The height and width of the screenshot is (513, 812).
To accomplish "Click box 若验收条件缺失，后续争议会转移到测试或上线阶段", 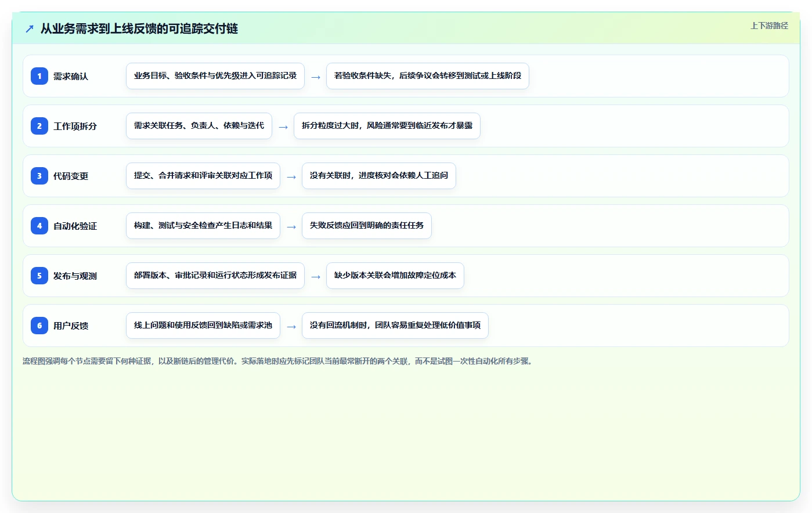I will 428,76.
